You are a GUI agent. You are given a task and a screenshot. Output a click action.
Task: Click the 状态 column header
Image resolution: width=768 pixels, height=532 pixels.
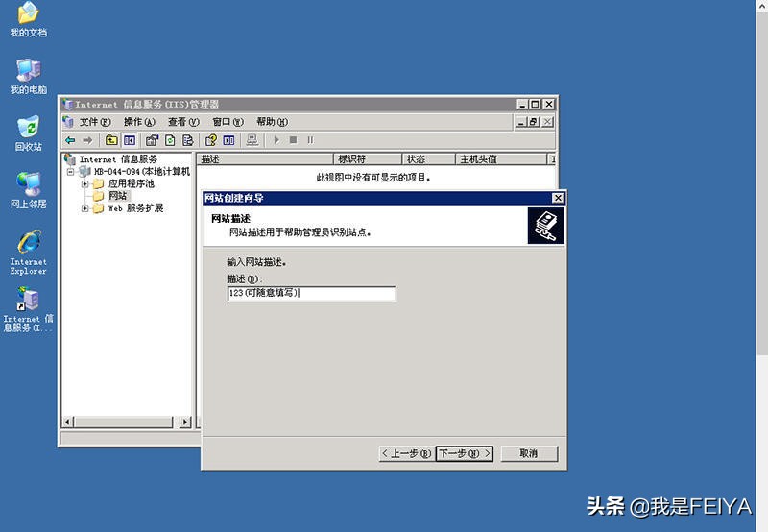click(x=429, y=159)
